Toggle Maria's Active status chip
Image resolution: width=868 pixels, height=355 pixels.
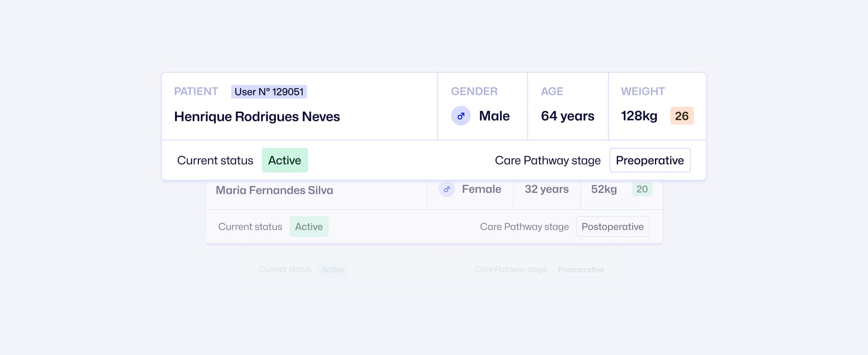pyautogui.click(x=309, y=226)
